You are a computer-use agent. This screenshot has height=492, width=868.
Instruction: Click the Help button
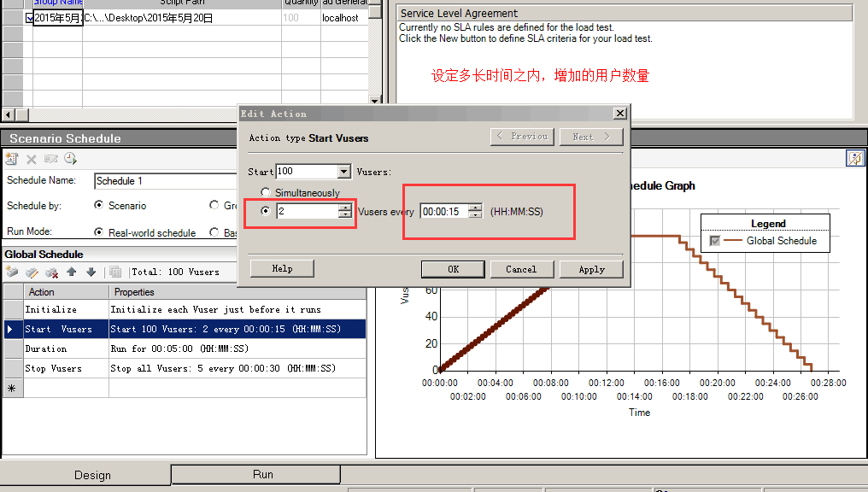click(x=282, y=268)
